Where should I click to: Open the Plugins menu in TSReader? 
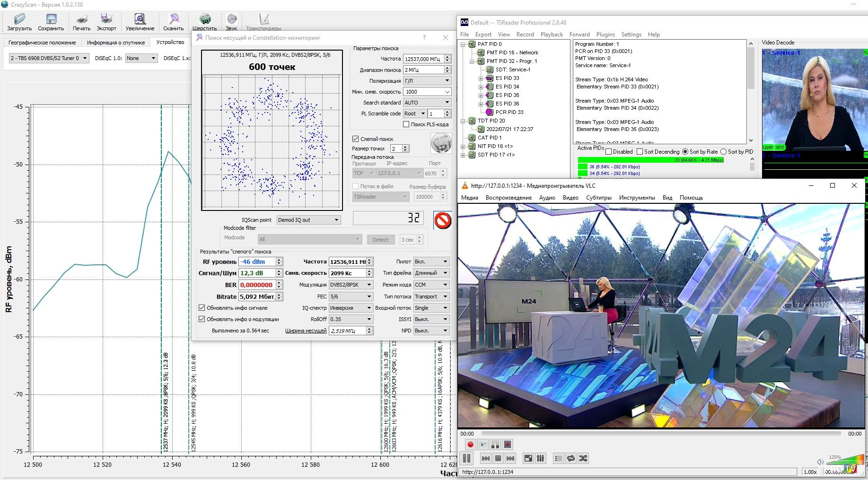coord(605,35)
